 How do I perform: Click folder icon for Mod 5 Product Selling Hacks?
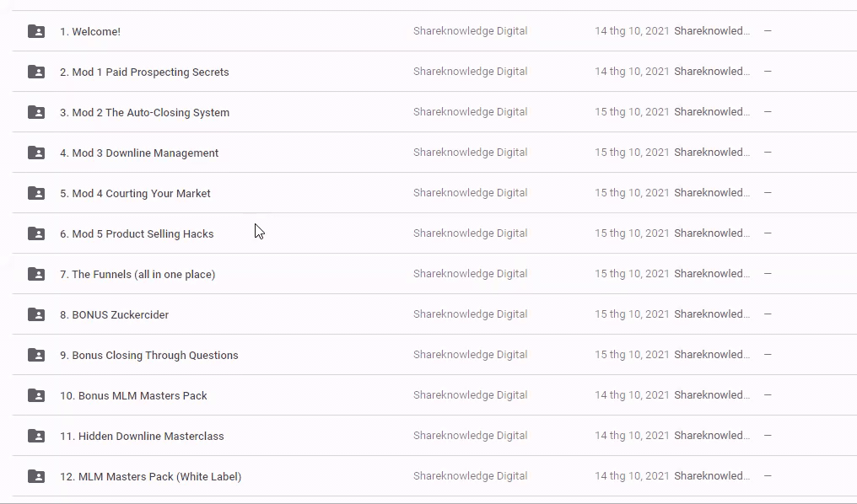(x=36, y=233)
